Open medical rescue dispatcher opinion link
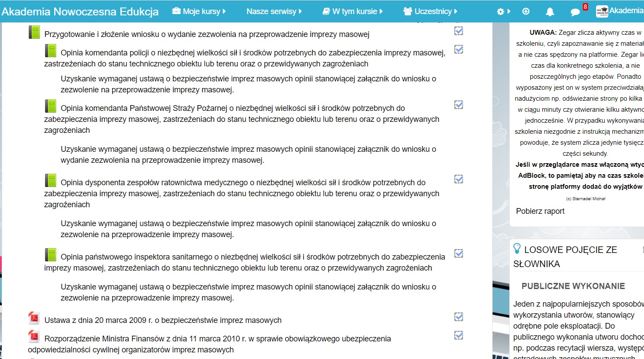Image resolution: width=644 pixels, height=359 pixels. pos(243,183)
